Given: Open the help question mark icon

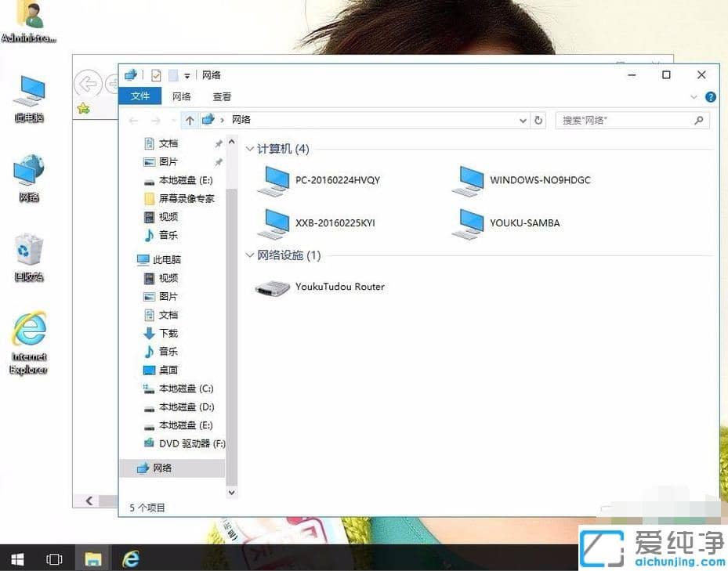Looking at the screenshot, I should 709,97.
